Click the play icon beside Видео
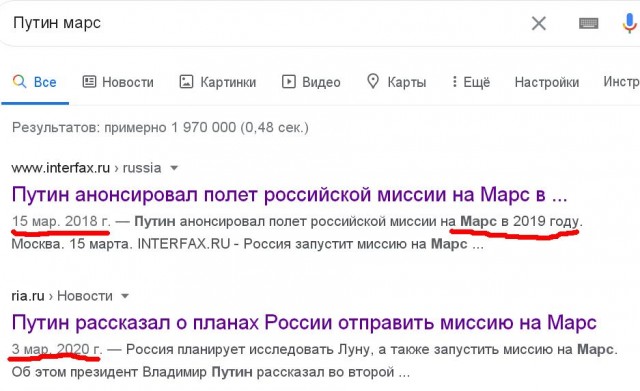The width and height of the screenshot is (640, 391). coord(289,82)
